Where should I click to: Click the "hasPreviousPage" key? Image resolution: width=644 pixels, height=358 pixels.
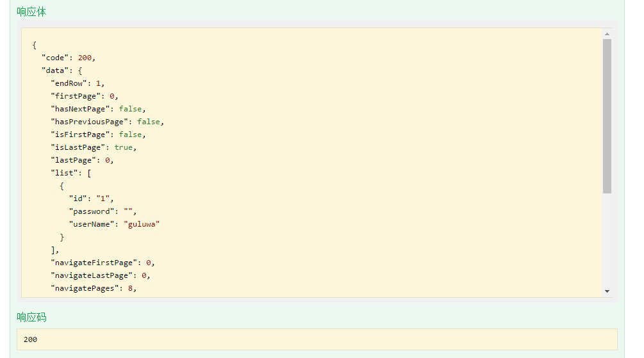coord(89,122)
